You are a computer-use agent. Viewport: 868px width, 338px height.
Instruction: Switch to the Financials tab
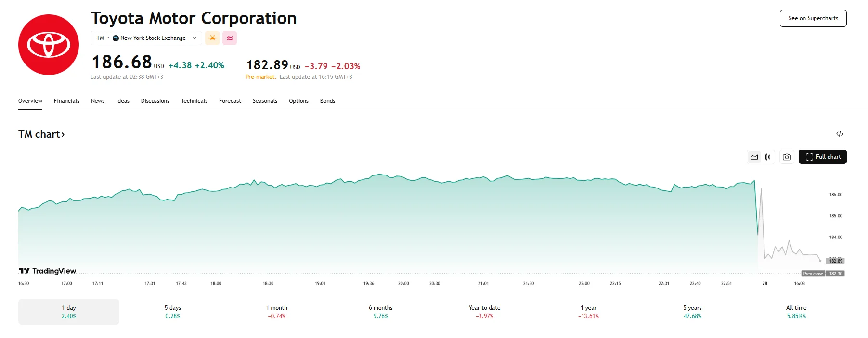point(66,101)
